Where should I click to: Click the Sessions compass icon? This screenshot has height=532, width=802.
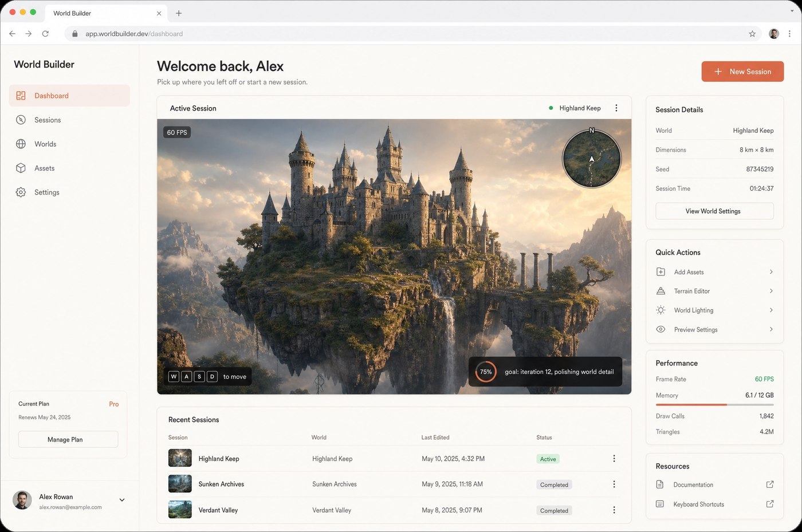pos(21,120)
